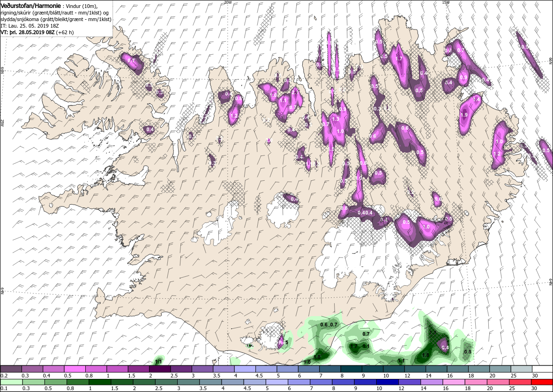Pick the upper legend swatch labeled 25
553x392 pixels.
tap(521, 369)
